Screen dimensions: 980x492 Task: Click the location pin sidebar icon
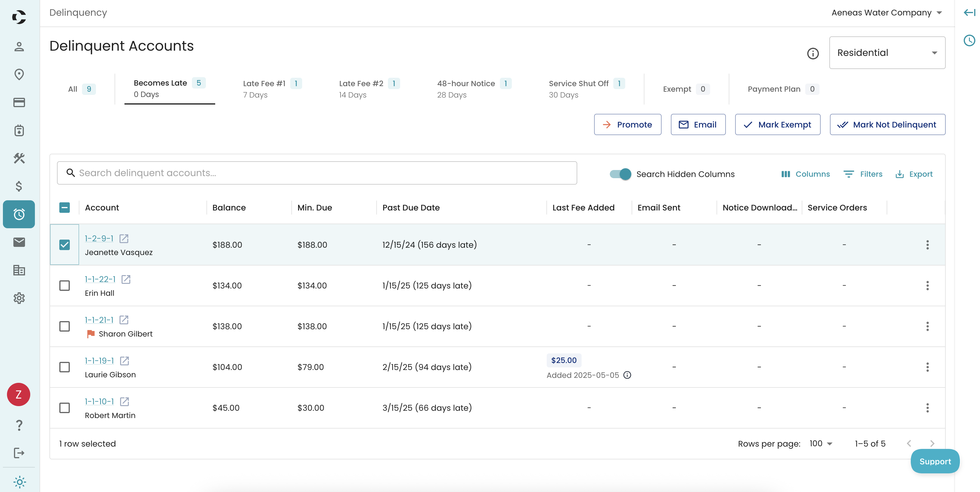19,74
